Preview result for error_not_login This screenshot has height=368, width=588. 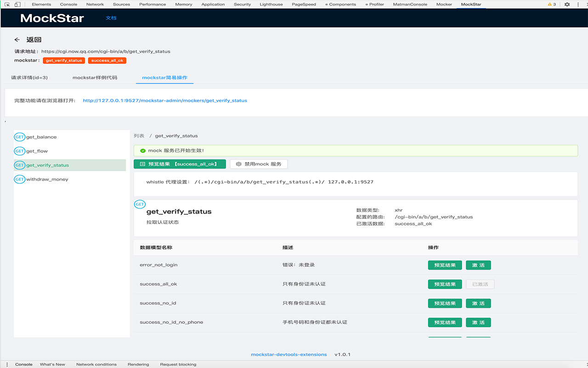coord(445,265)
